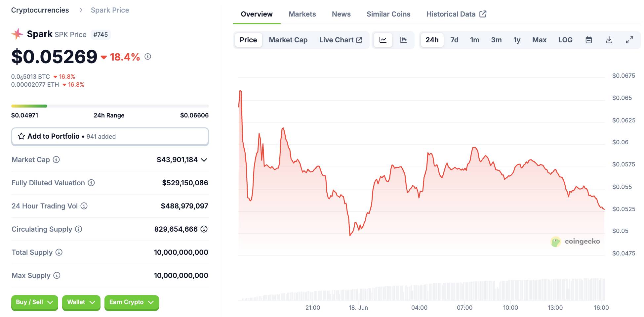Click the $488,979,097 trading volume value
Viewport: 644px width, 317px height.
(184, 206)
